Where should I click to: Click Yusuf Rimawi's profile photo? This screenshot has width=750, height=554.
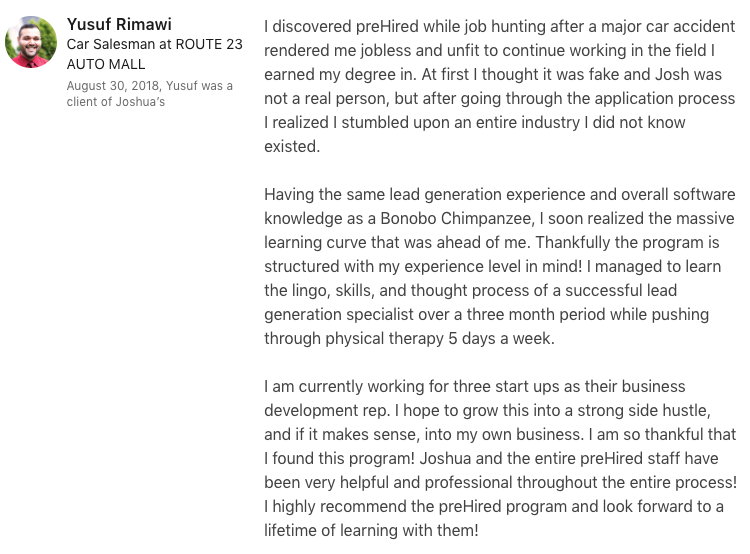(31, 42)
